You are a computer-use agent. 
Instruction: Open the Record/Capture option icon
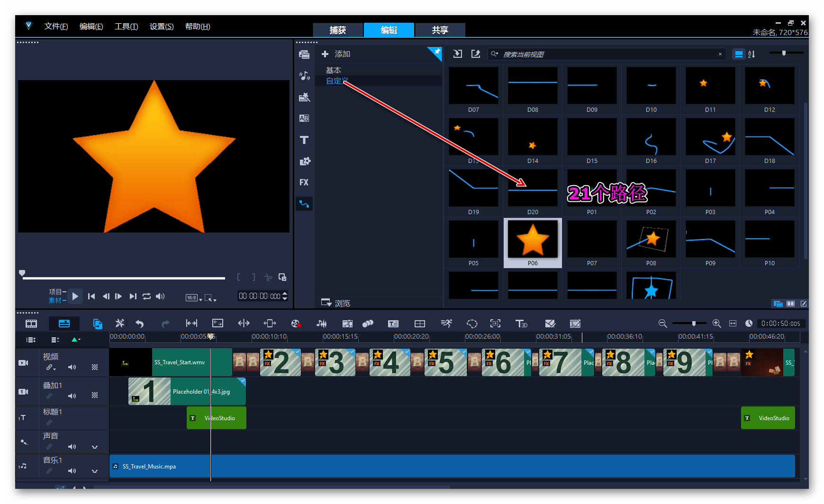point(296,324)
